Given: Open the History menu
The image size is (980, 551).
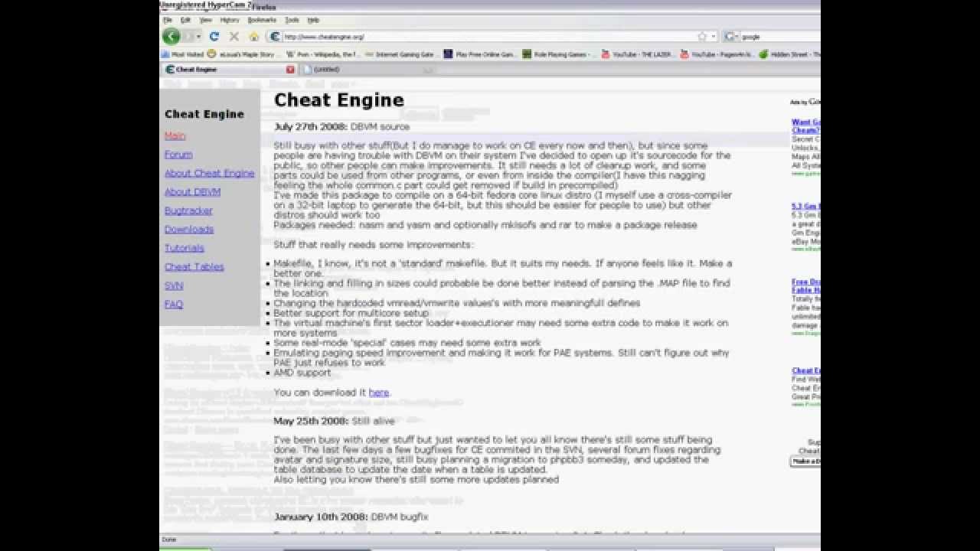Looking at the screenshot, I should [x=230, y=20].
